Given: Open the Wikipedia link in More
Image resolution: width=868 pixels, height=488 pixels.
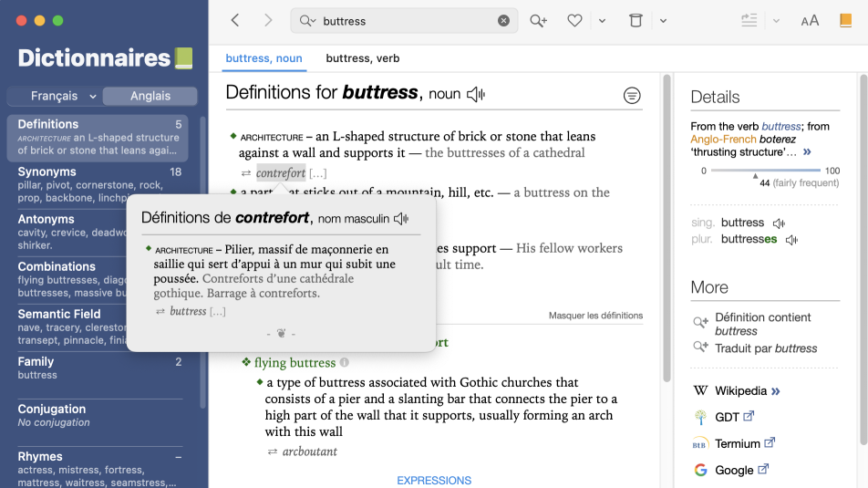Looking at the screenshot, I should coord(739,391).
